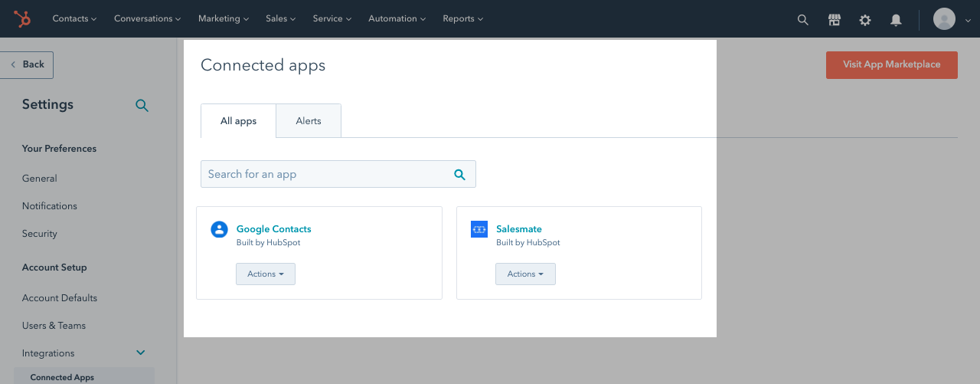This screenshot has width=980, height=384.
Task: Click Visit App Marketplace button
Action: coord(892,64)
